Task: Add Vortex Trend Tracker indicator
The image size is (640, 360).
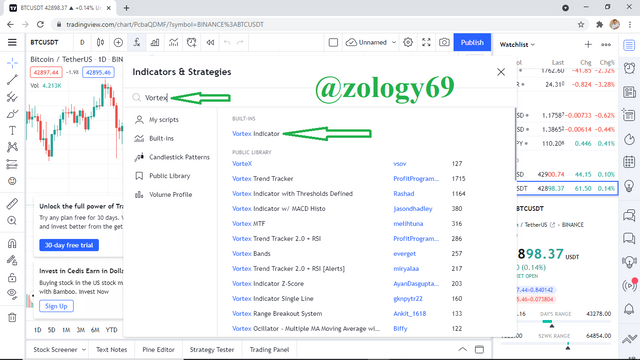Action: click(x=263, y=179)
